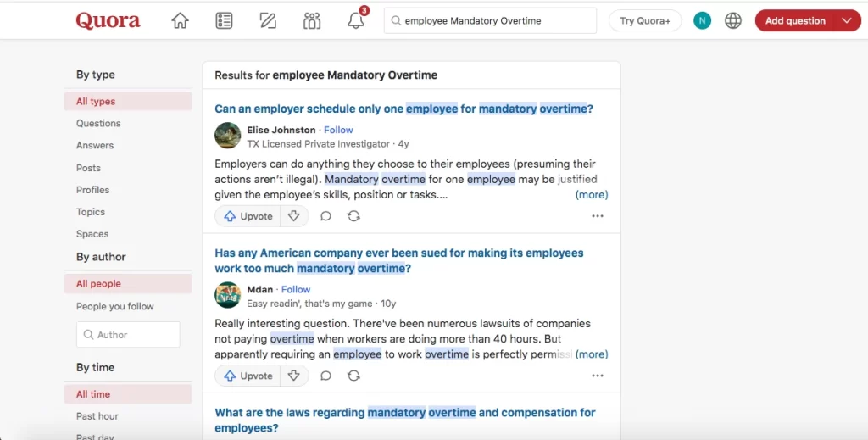Open the Answer pencil icon
The width and height of the screenshot is (868, 440).
point(268,21)
